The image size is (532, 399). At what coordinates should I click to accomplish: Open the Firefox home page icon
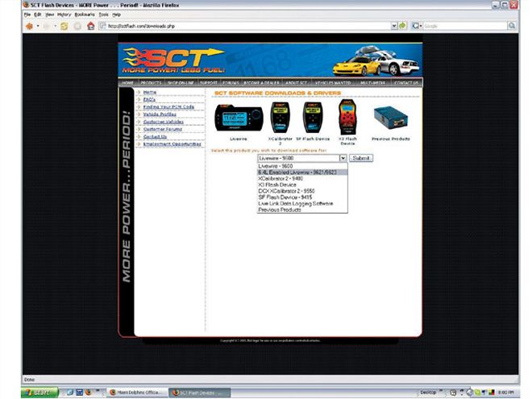click(x=90, y=26)
